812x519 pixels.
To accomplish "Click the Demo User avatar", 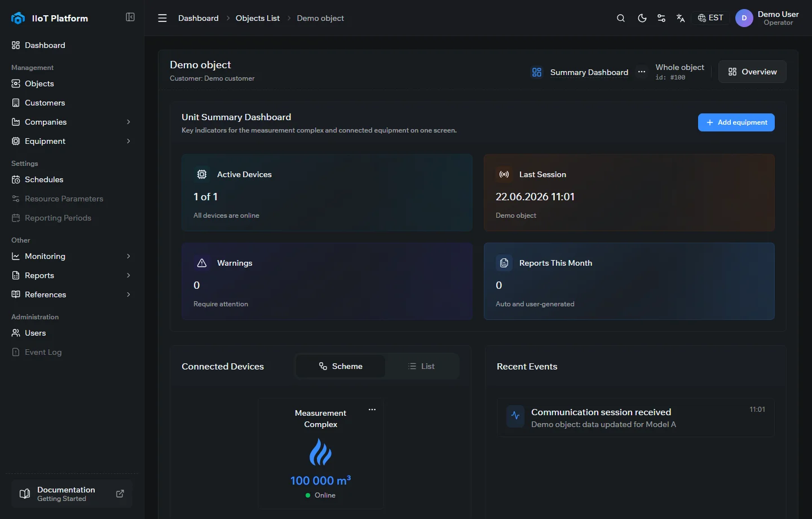I will 744,18.
